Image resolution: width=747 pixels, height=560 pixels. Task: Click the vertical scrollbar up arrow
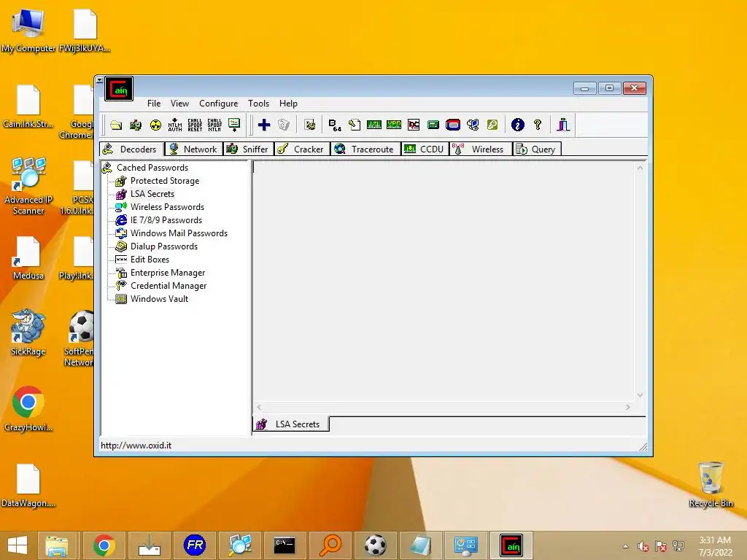click(x=640, y=168)
